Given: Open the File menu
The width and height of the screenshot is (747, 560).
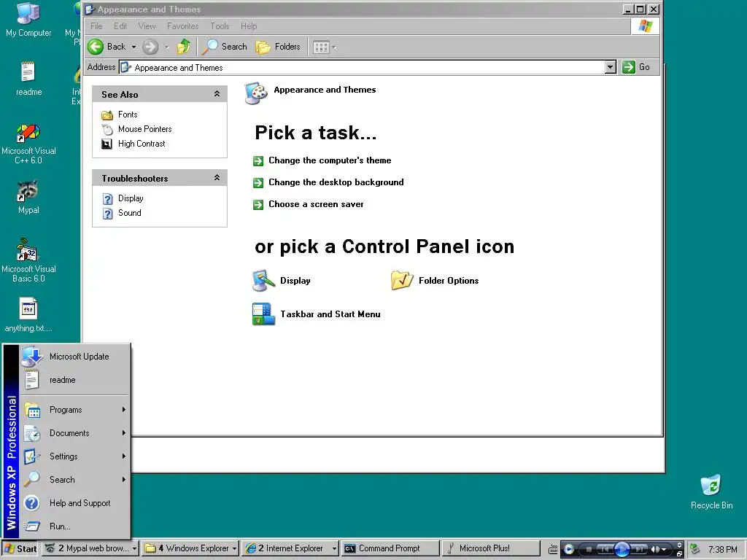Looking at the screenshot, I should pos(96,26).
